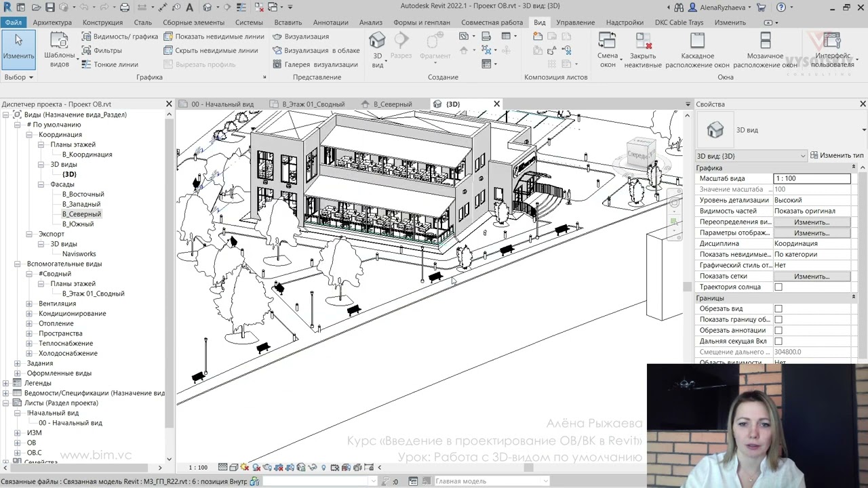The image size is (868, 488).
Task: Click Close Inactive (Закрыть неактивные) windows
Action: pos(643,50)
